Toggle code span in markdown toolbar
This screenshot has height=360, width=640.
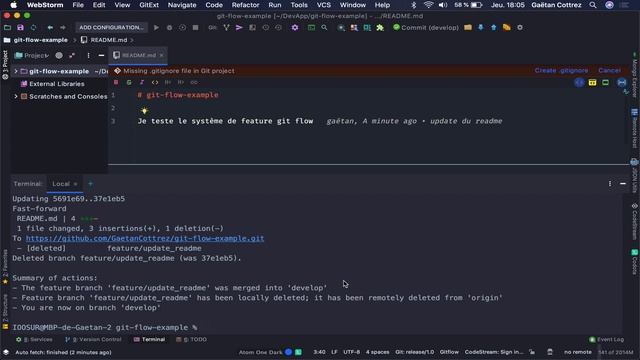[x=155, y=82]
